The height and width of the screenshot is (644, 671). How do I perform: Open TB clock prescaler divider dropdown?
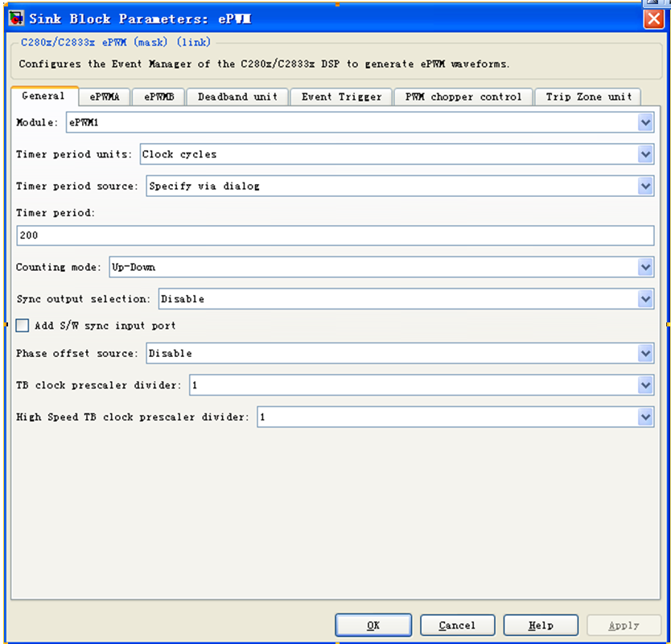point(644,385)
